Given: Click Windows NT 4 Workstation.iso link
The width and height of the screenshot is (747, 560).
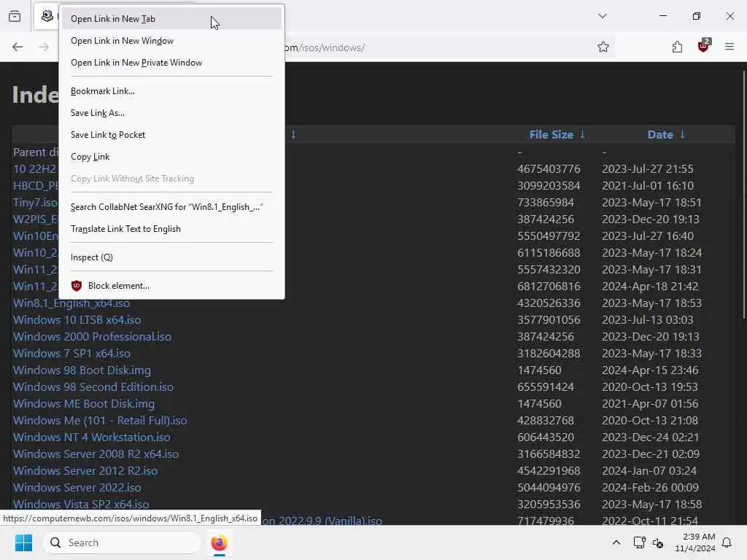Looking at the screenshot, I should click(x=92, y=437).
